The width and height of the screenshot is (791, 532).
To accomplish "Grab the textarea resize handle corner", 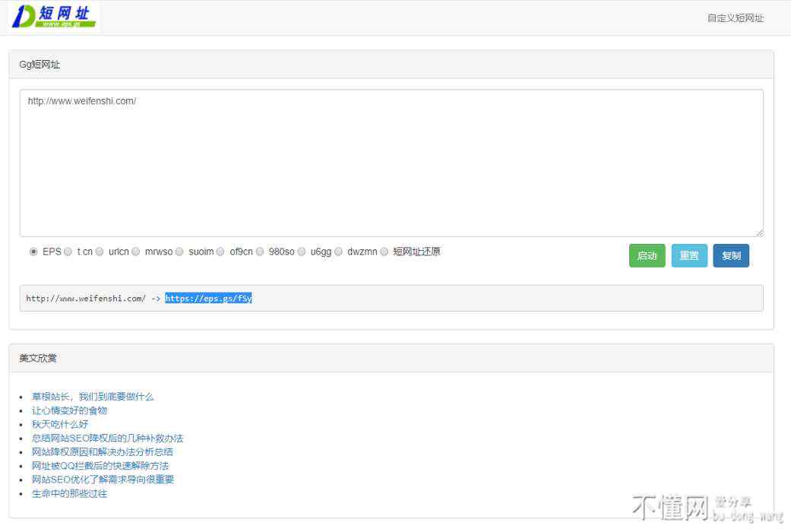I will pyautogui.click(x=759, y=233).
